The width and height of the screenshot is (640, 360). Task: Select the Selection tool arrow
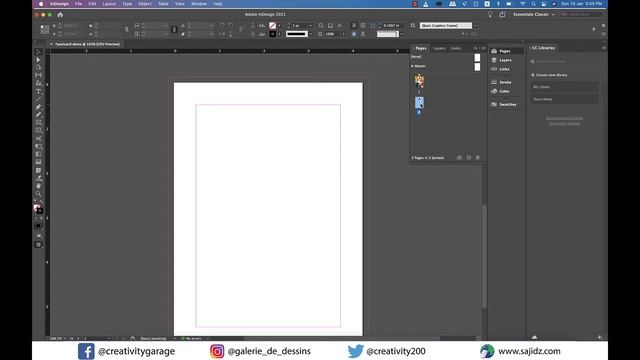(x=38, y=52)
